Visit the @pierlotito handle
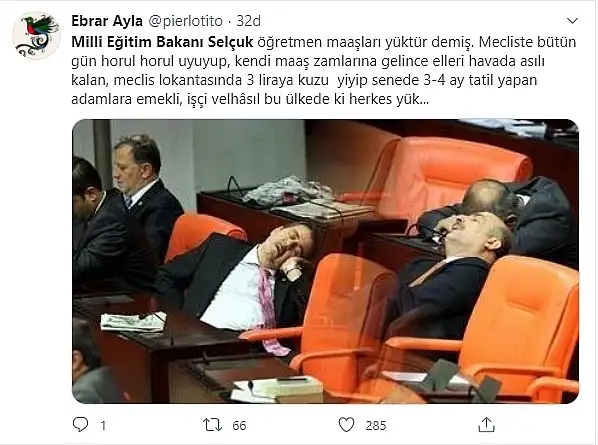598x445 pixels. 185,21
